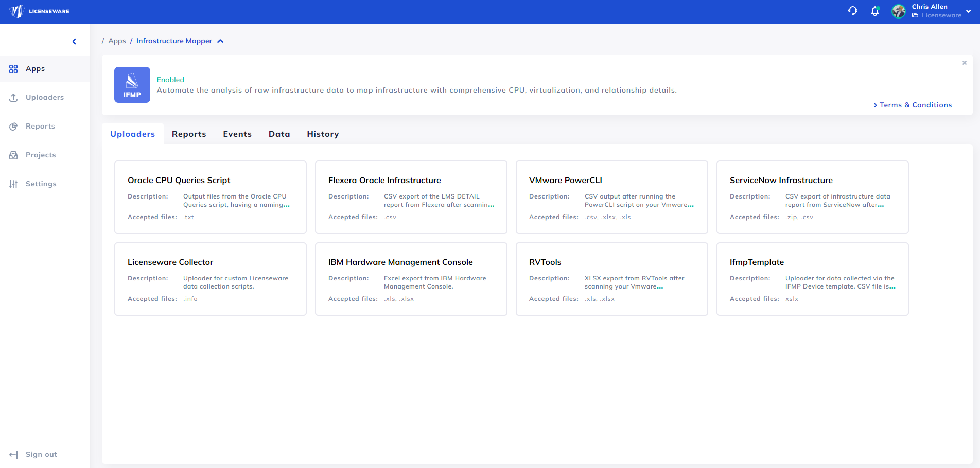Image resolution: width=980 pixels, height=468 pixels.
Task: Click accepted files '.txt' text
Action: (189, 217)
